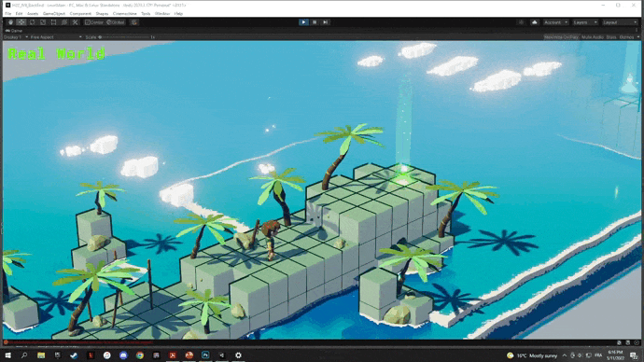Toggle Maximize On Play
Image resolution: width=644 pixels, height=362 pixels.
561,37
